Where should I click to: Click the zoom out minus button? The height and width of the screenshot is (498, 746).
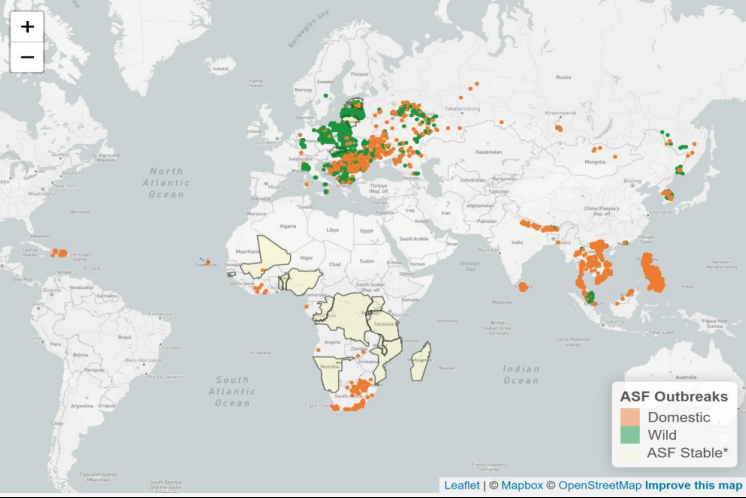(x=27, y=57)
